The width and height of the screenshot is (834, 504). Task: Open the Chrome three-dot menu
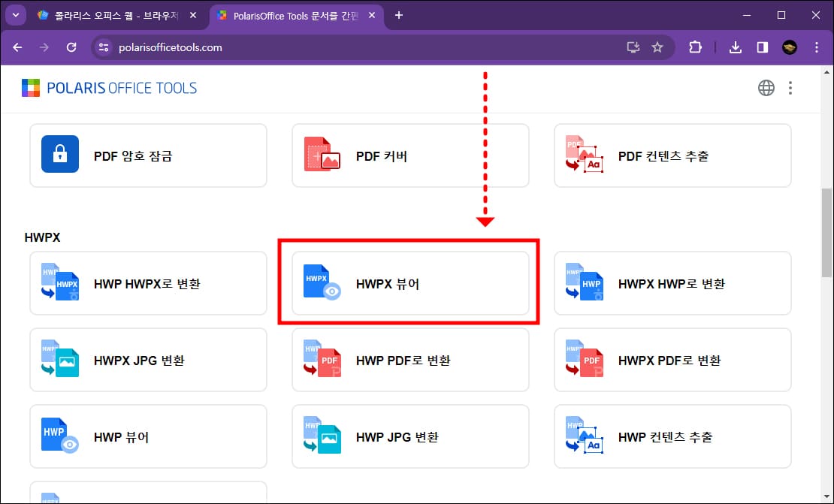tap(817, 47)
